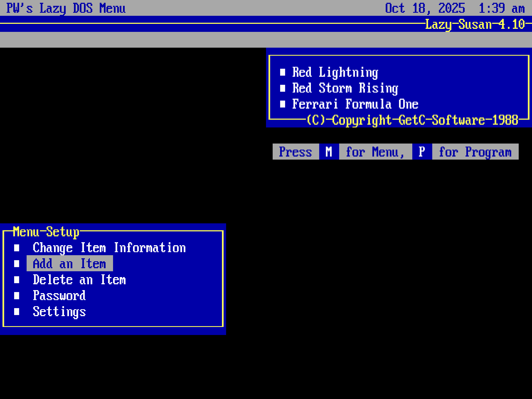The image size is (532, 399).
Task: Click the Lazy Susan 4.10 title label
Action: (x=475, y=24)
